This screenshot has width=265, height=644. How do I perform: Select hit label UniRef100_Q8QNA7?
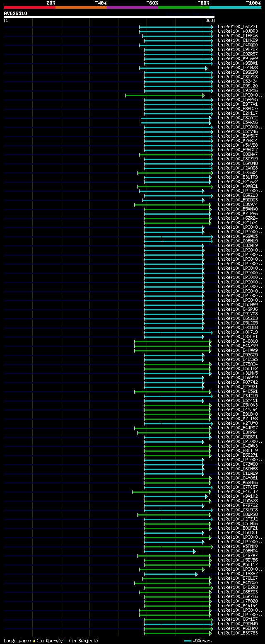click(x=238, y=154)
